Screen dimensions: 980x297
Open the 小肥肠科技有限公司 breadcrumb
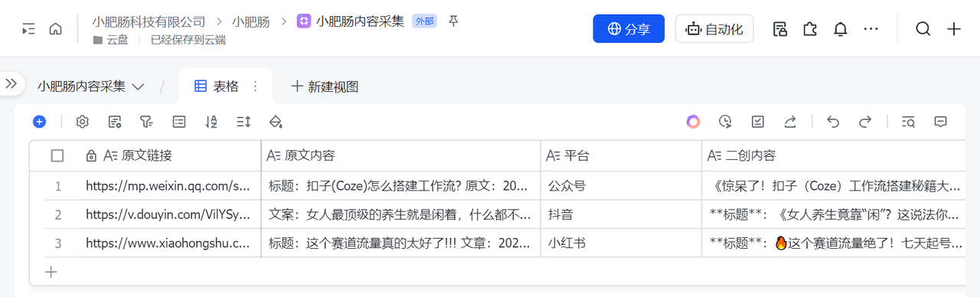tap(149, 21)
